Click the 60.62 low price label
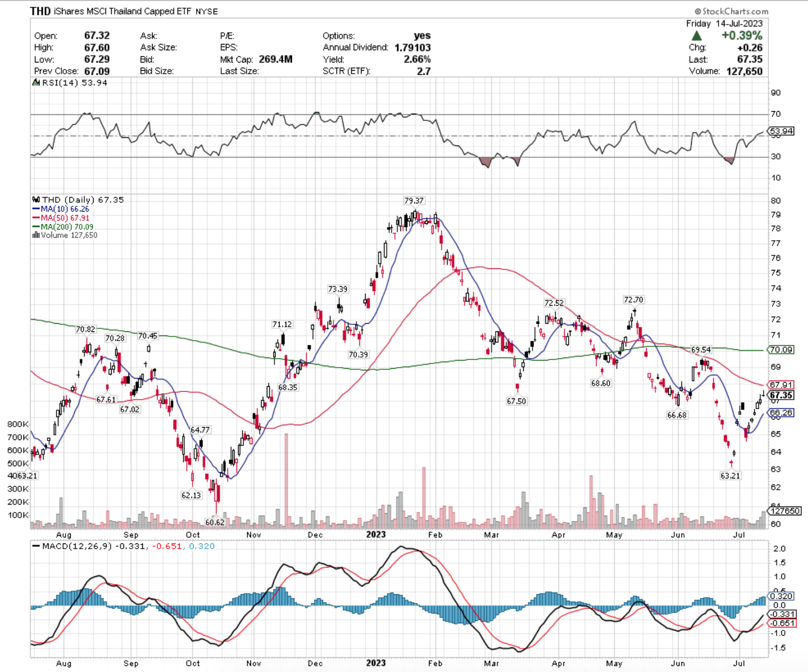Screen dimensions: 808x672 point(215,522)
